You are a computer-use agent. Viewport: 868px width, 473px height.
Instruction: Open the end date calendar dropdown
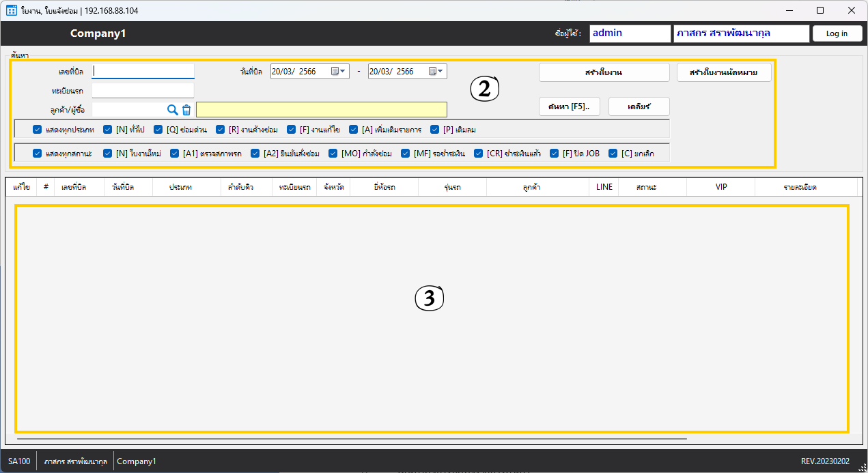pos(436,71)
